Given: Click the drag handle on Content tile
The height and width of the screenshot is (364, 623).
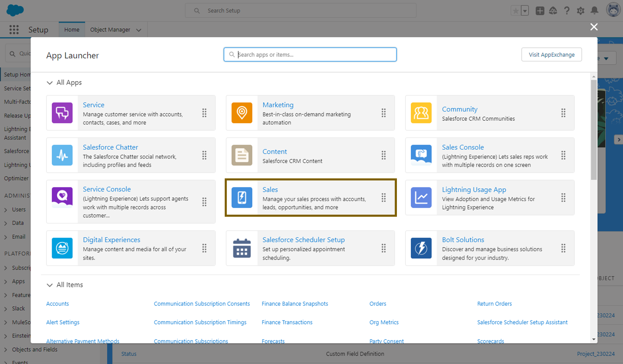Looking at the screenshot, I should coord(383,155).
